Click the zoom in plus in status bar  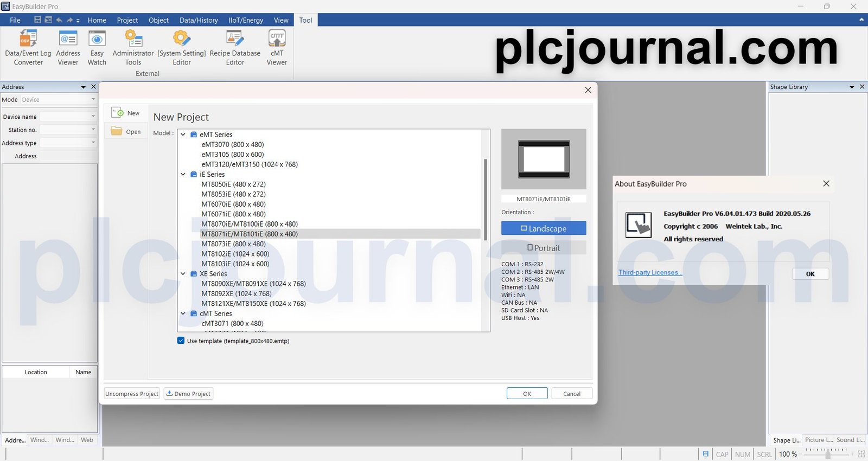click(x=852, y=454)
